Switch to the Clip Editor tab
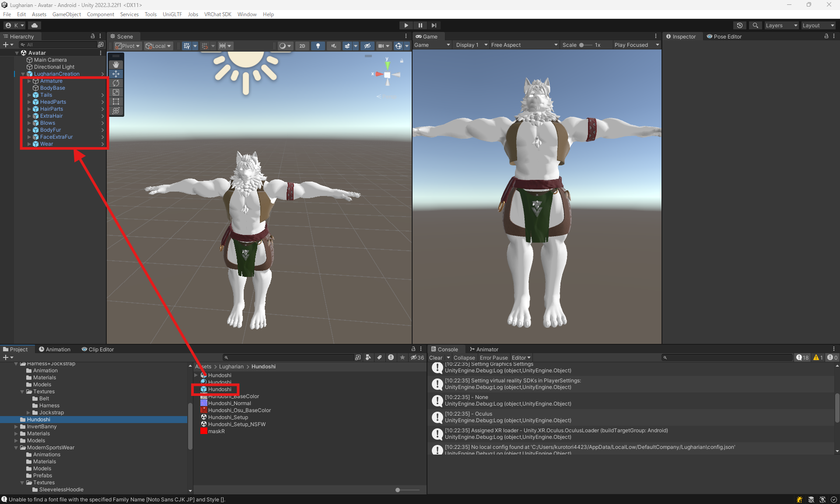The height and width of the screenshot is (504, 840). (x=98, y=349)
